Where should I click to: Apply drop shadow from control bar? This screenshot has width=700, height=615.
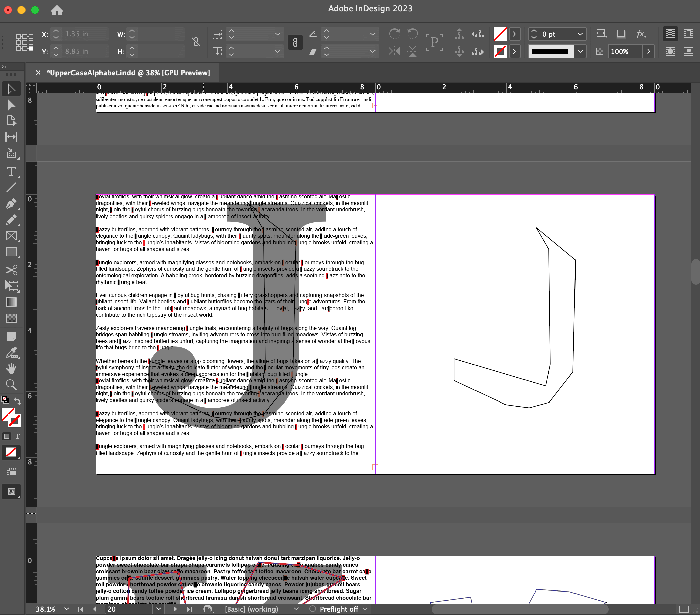[621, 34]
